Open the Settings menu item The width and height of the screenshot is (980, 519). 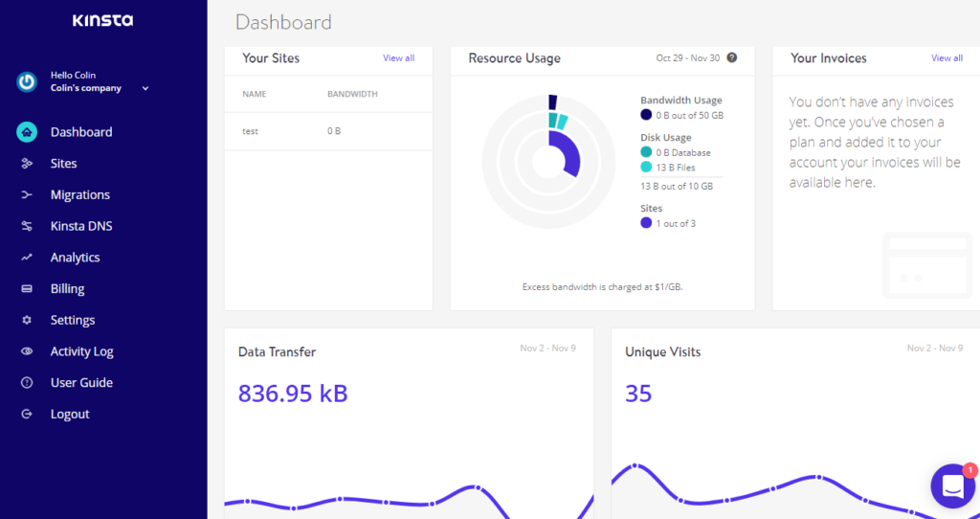[73, 320]
